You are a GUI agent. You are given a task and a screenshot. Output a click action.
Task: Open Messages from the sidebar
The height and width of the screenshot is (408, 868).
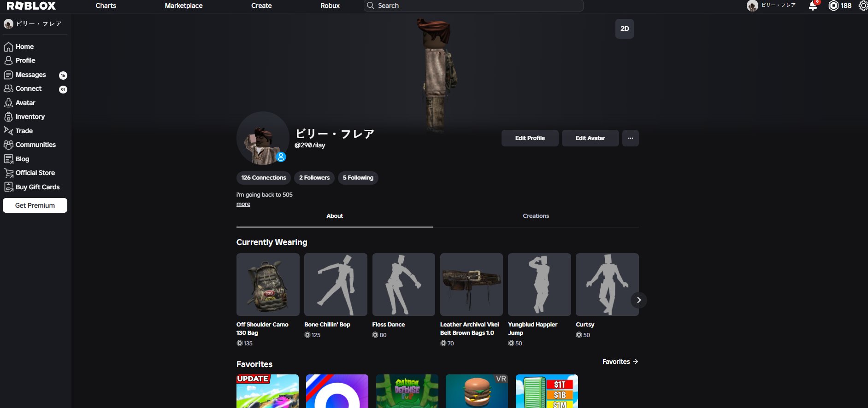coord(30,75)
